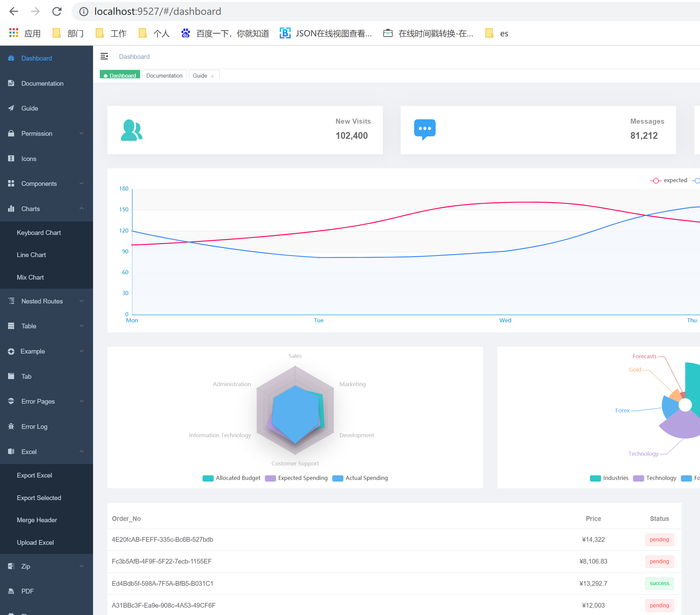Toggle the sidebar hamburger icon

pos(104,56)
